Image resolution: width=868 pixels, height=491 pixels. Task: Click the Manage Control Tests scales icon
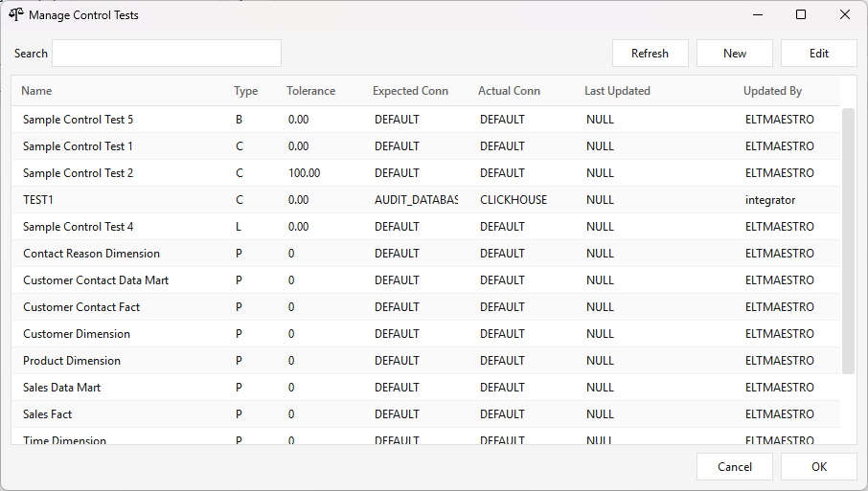[16, 15]
